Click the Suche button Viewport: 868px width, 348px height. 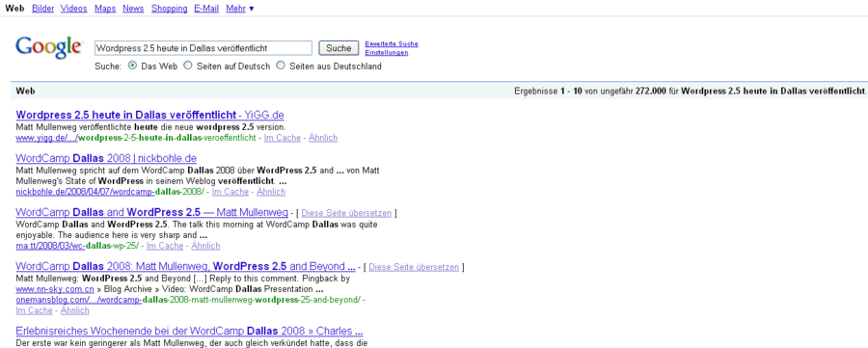pos(339,48)
